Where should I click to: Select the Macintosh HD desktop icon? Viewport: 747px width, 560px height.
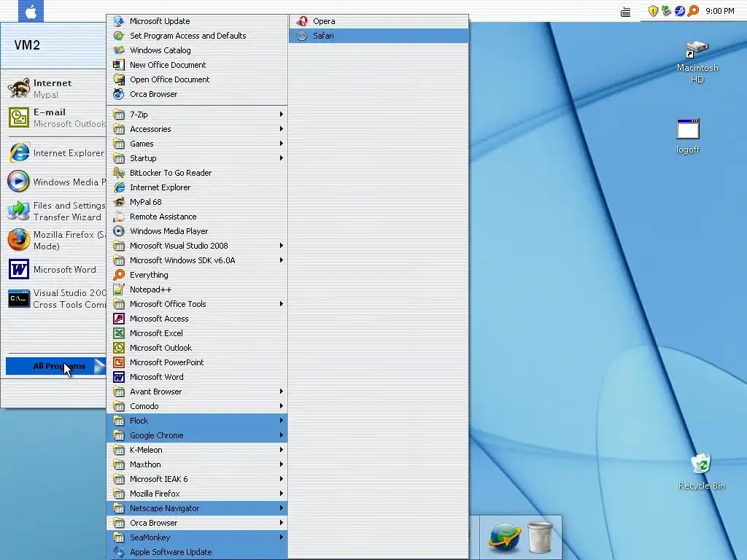click(x=697, y=63)
